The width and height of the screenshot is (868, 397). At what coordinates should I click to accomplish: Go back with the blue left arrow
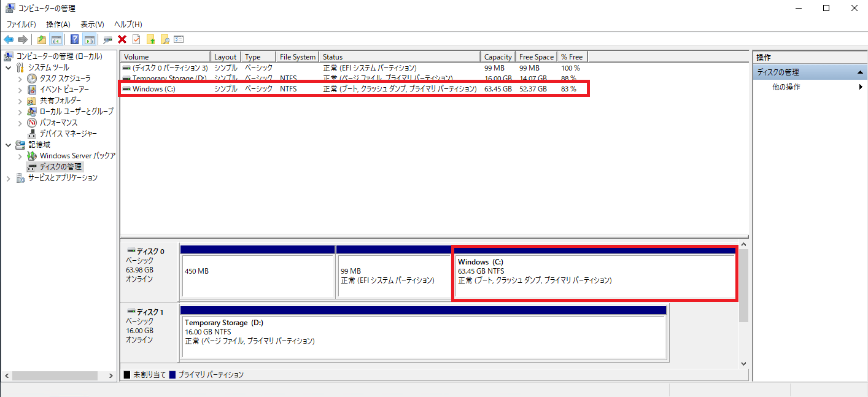tap(9, 39)
